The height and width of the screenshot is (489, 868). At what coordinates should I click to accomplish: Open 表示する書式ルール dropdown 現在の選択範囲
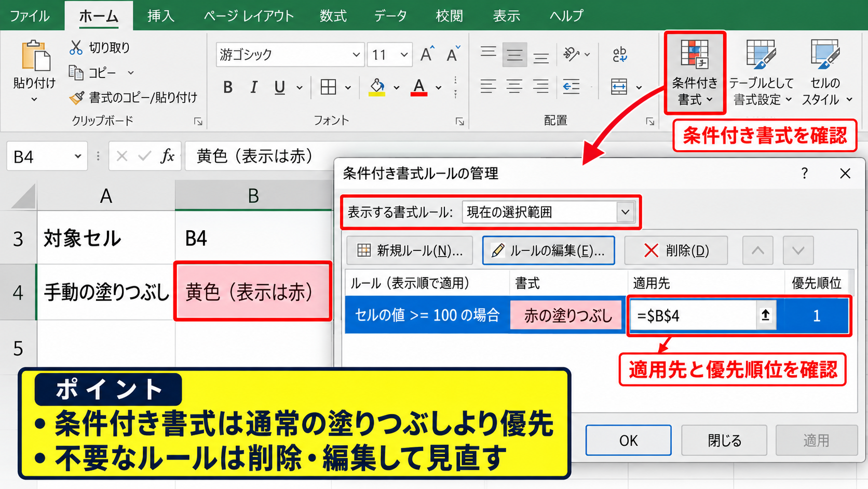tap(549, 212)
